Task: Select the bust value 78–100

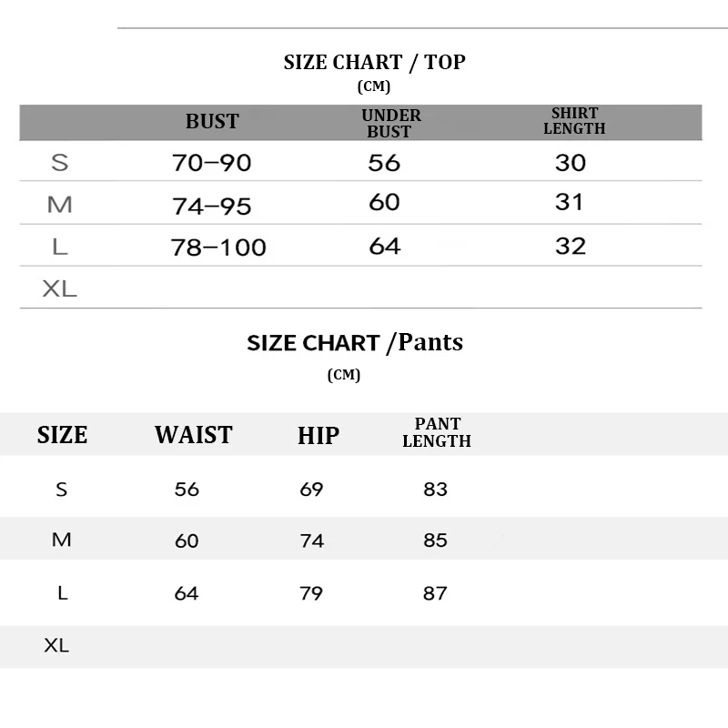Action: tap(218, 247)
